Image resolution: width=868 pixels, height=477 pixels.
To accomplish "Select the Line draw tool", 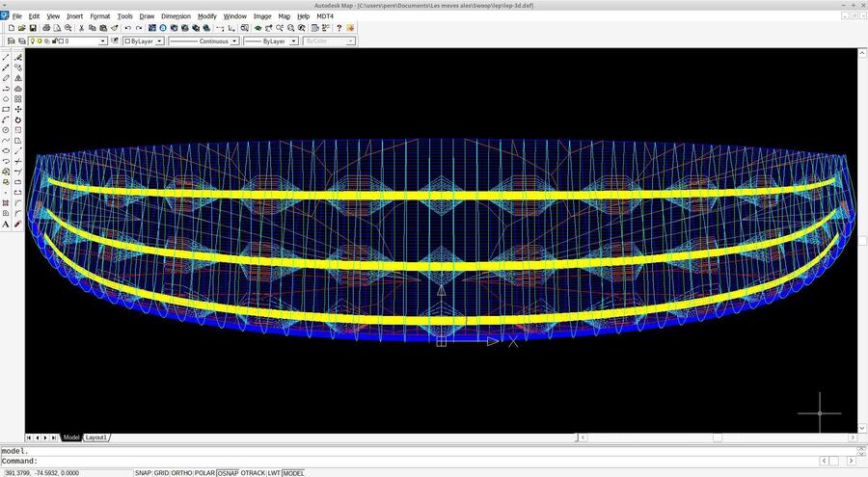I will click(x=6, y=58).
